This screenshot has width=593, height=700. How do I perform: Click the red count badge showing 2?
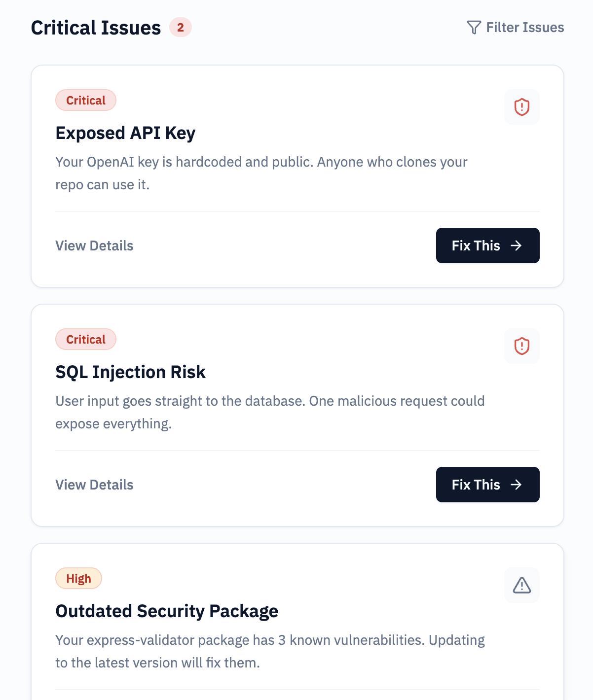pos(180,28)
